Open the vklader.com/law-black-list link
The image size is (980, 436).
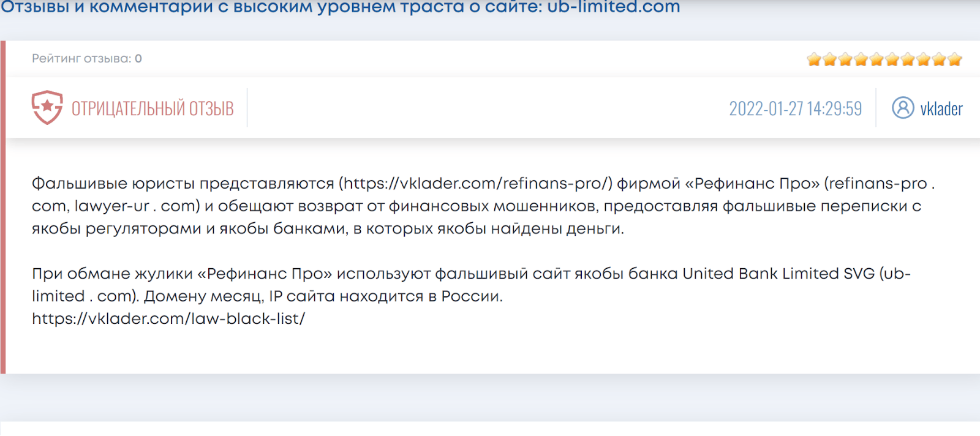click(168, 319)
